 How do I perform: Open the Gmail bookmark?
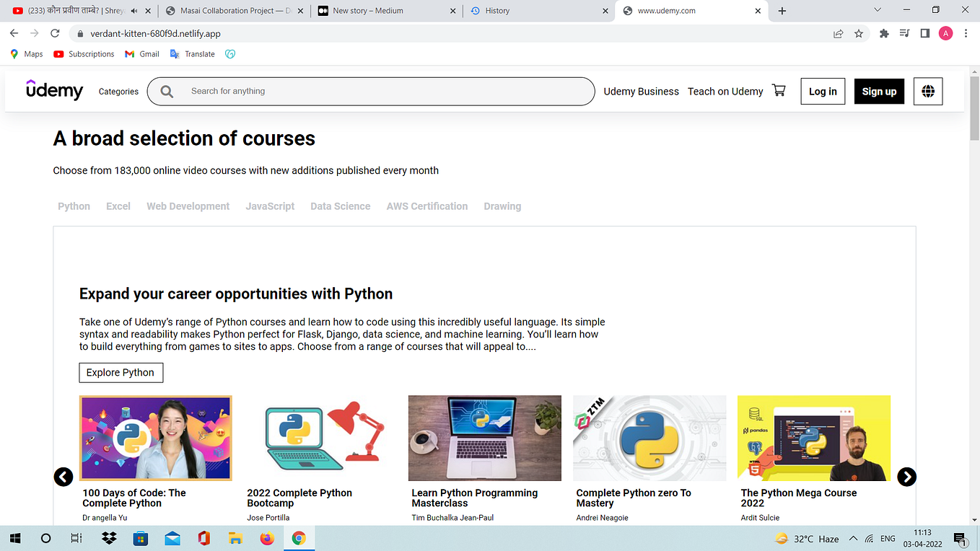(x=142, y=54)
